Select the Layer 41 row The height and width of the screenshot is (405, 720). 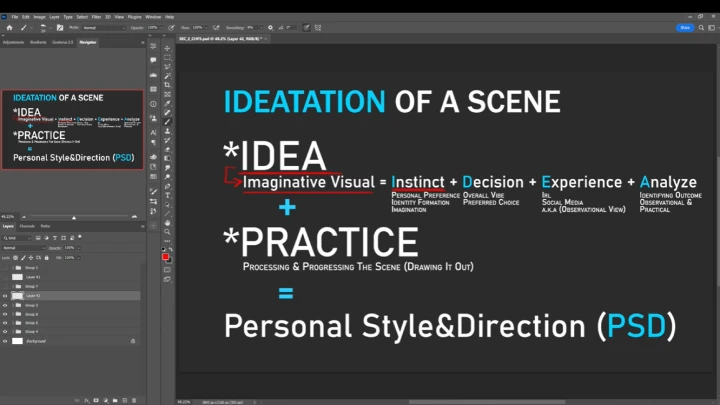71,277
